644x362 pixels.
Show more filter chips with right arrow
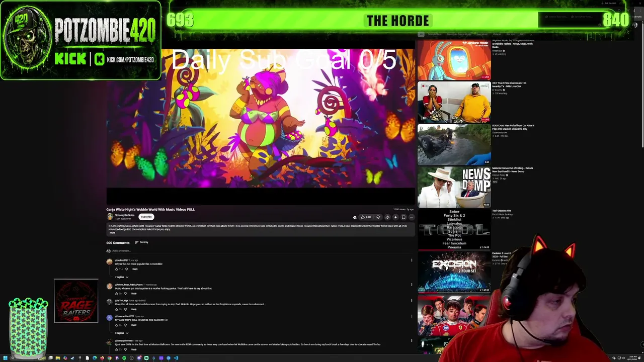tap(531, 34)
